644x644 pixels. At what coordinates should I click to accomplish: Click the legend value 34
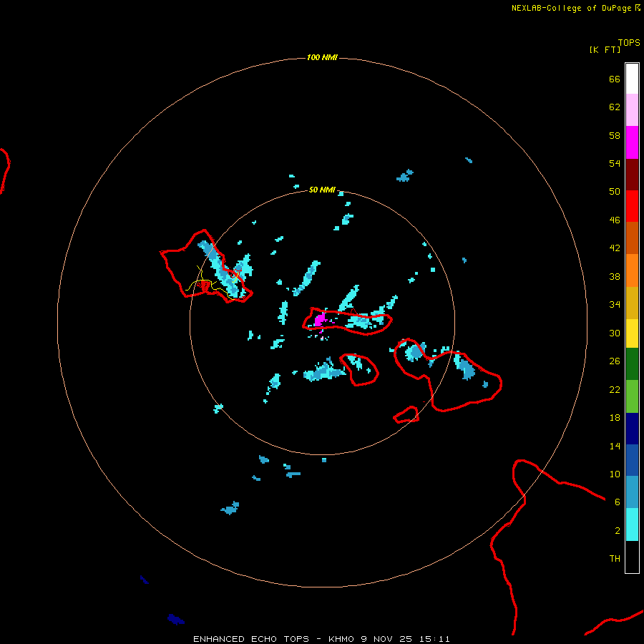tap(615, 305)
